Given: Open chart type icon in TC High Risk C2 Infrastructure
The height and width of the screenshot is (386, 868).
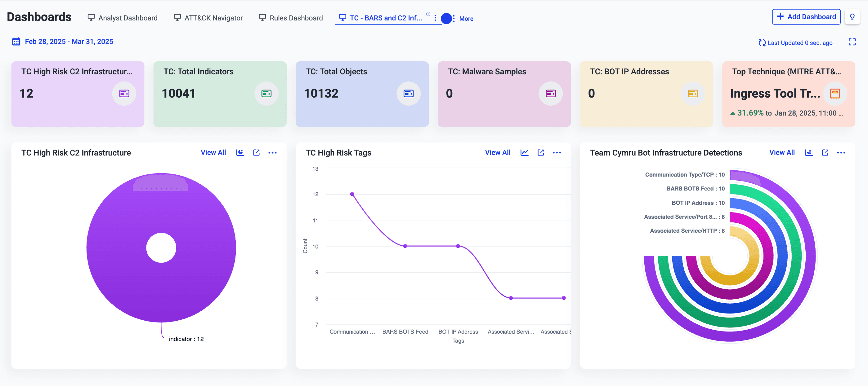Looking at the screenshot, I should point(240,153).
